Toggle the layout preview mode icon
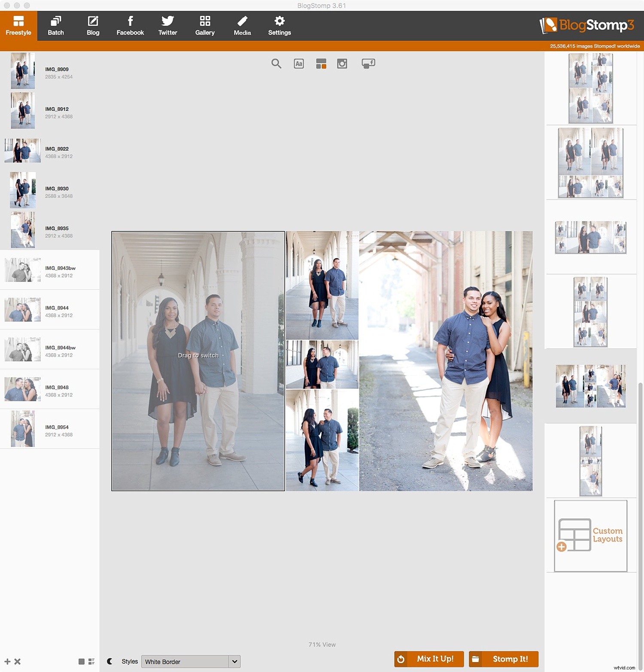This screenshot has width=644, height=672. tap(321, 64)
